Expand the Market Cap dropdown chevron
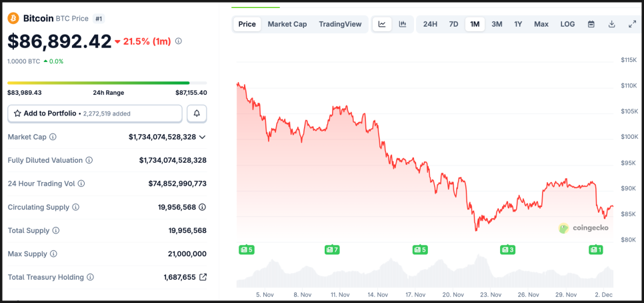The width and height of the screenshot is (644, 303). [203, 137]
